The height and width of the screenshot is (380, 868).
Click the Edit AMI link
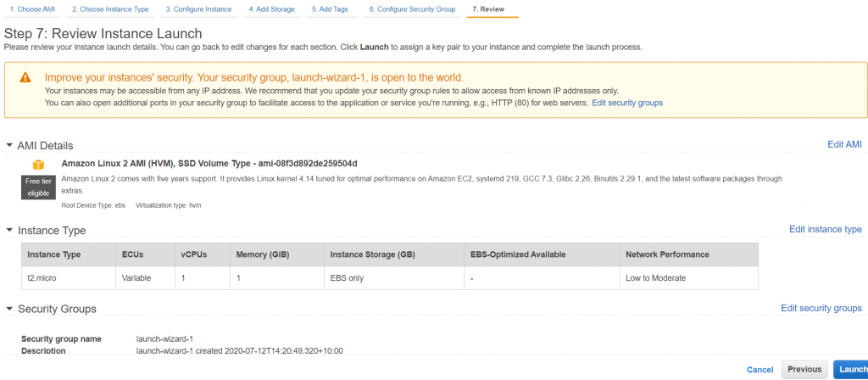(844, 145)
